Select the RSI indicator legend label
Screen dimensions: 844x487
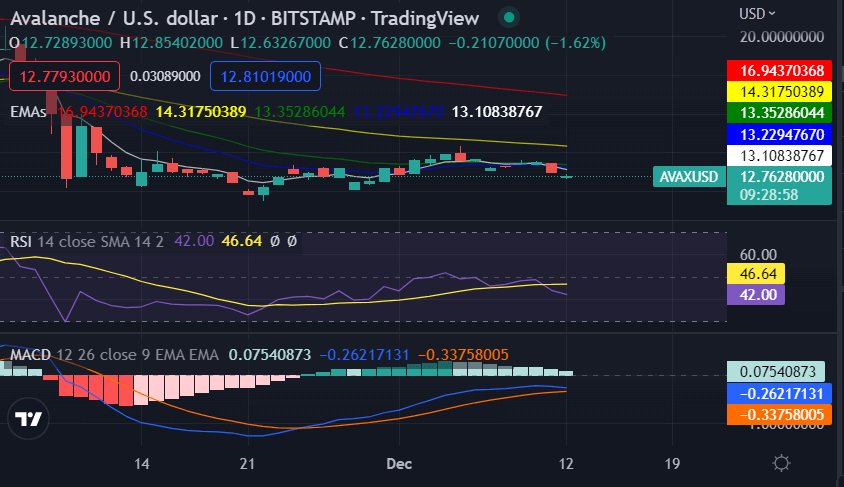21,242
